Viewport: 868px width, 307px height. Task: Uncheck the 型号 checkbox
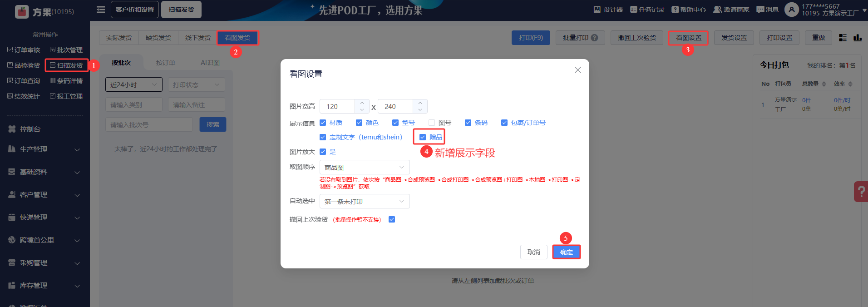click(395, 123)
